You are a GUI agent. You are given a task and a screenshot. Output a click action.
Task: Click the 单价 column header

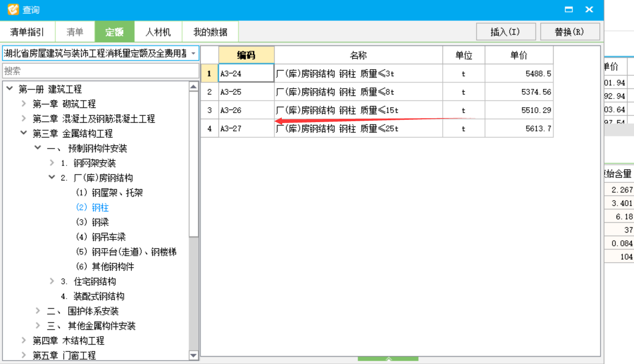click(x=519, y=55)
